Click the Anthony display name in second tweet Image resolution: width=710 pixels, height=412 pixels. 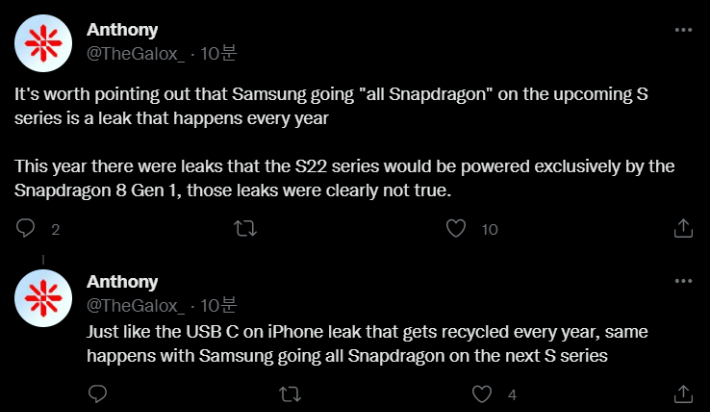tap(122, 282)
